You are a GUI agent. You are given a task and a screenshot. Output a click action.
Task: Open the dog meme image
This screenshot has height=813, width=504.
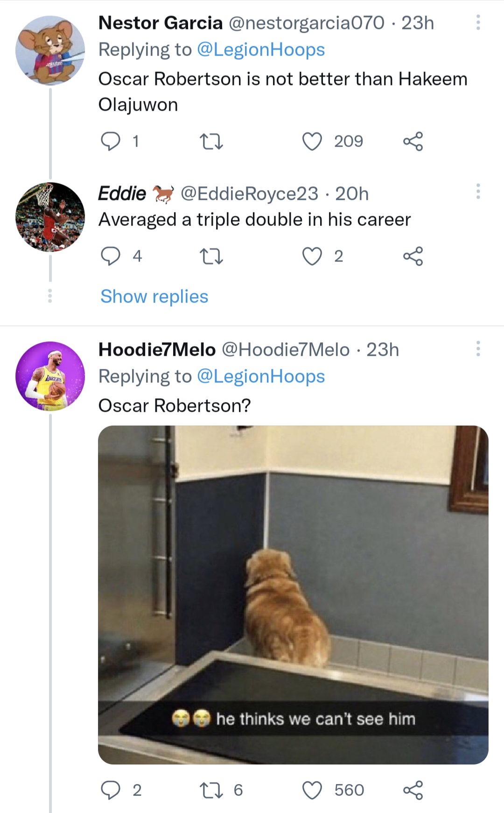click(293, 594)
